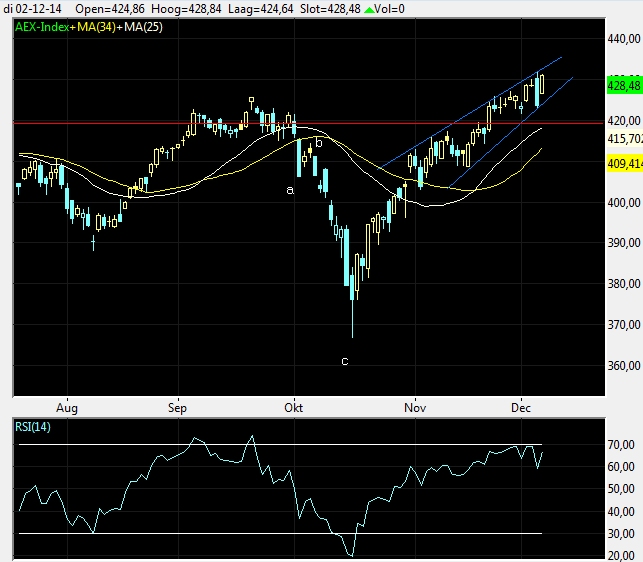Click the RSI(14) indicator label
643x562 pixels.
(36, 427)
